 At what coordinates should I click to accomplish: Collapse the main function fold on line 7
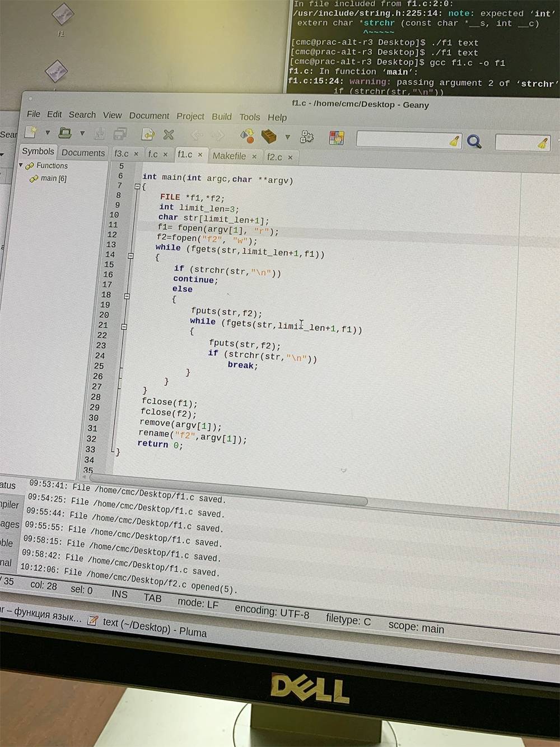pos(137,187)
